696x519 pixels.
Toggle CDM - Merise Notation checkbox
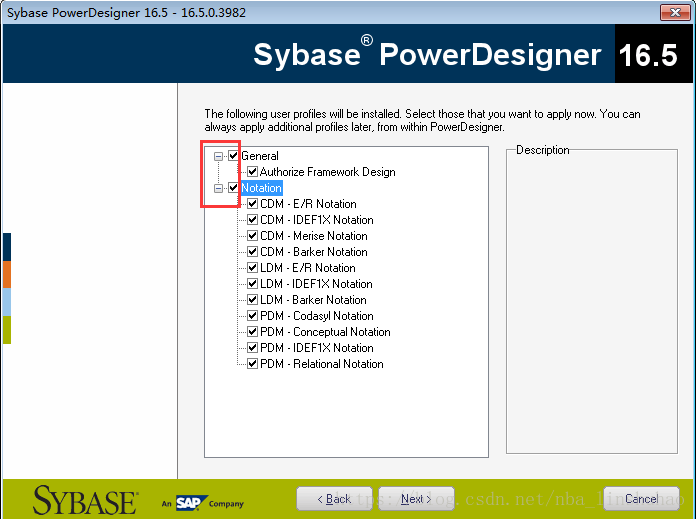pos(253,235)
